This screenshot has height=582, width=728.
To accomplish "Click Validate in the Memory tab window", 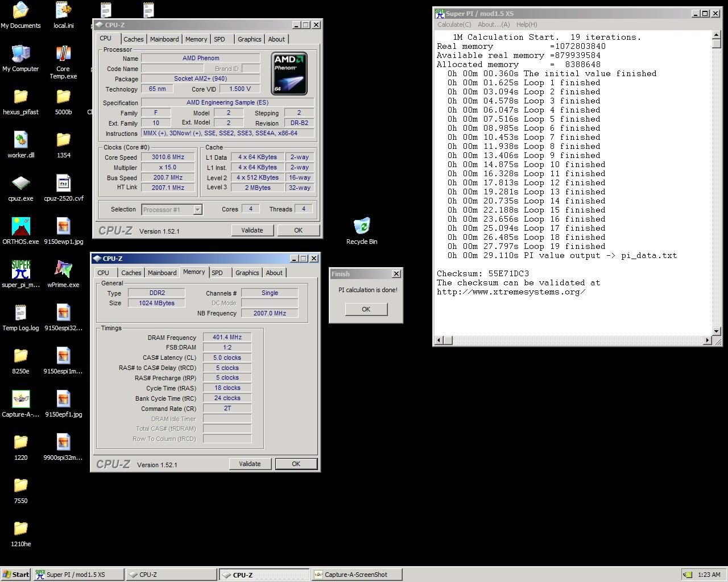I will 250,464.
